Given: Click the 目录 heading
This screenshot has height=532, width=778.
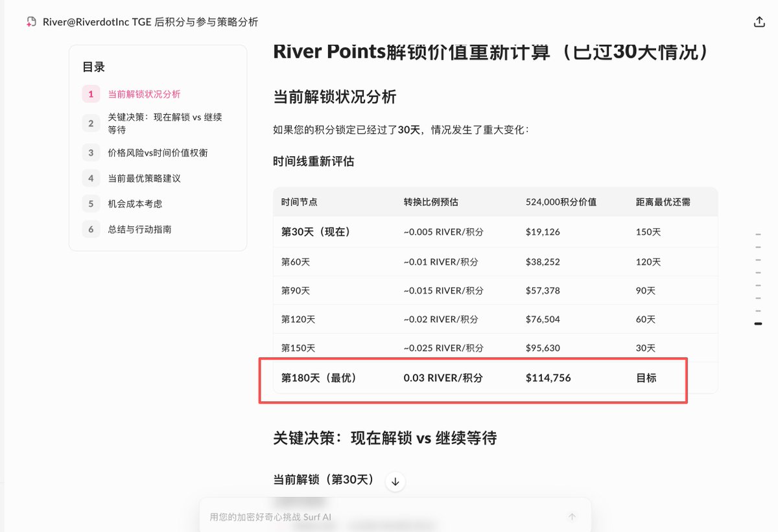Looking at the screenshot, I should (93, 67).
